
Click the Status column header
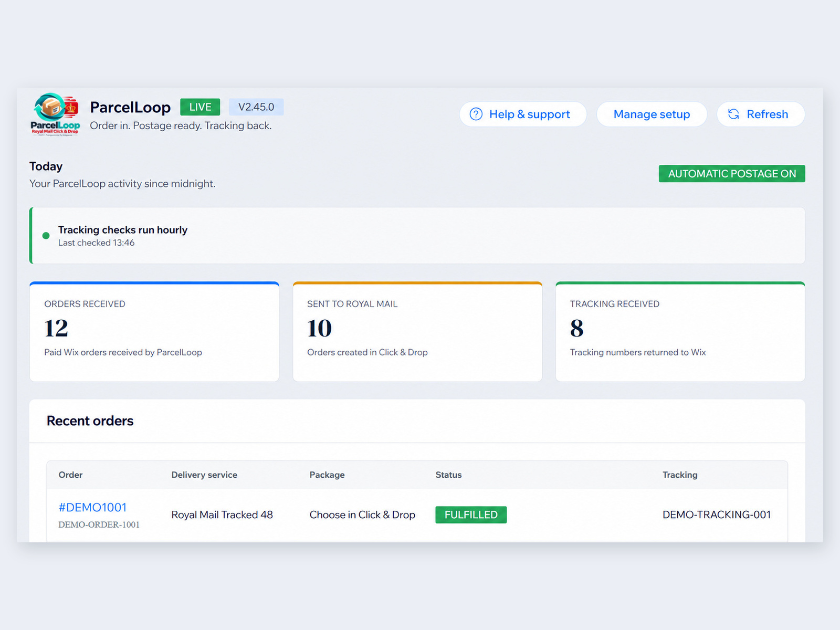(448, 475)
